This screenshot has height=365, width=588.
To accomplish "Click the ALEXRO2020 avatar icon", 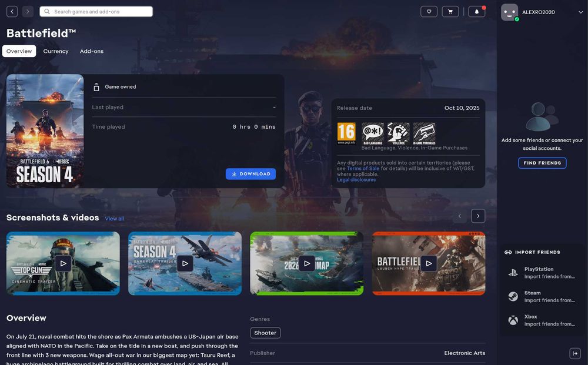I will (509, 12).
